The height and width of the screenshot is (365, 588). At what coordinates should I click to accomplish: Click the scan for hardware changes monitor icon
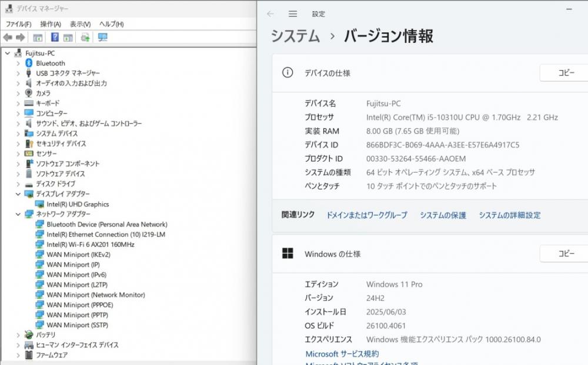point(102,37)
